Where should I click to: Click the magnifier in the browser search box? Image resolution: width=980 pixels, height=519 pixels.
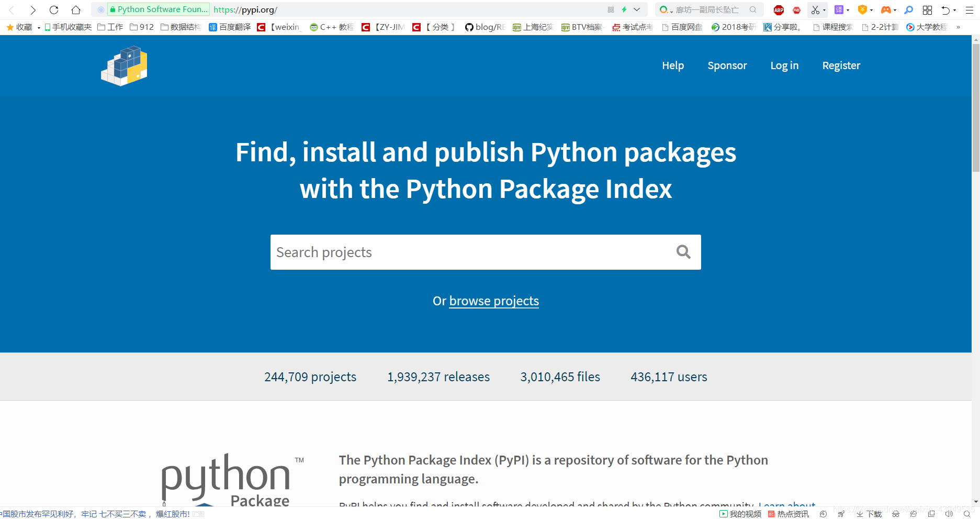753,9
